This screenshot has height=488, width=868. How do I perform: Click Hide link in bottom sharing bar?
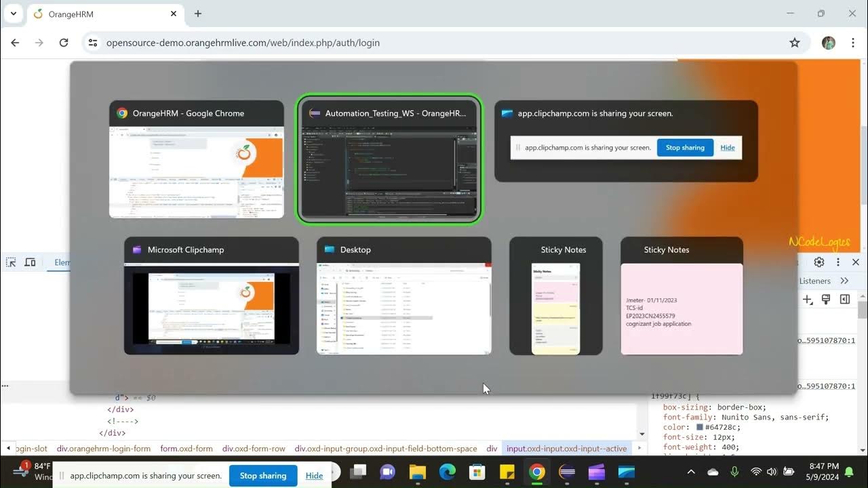(x=314, y=476)
